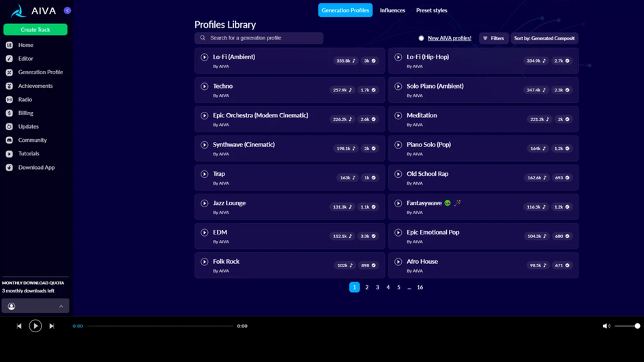Open the Editor from the sidebar
Image resolution: width=644 pixels, height=362 pixels.
click(19, 59)
